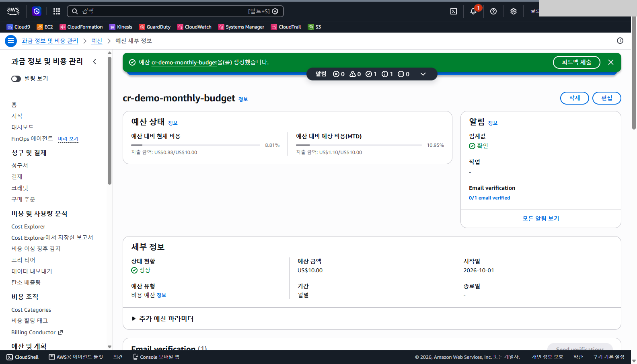Open Cost Explorer in the sidebar
This screenshot has height=364, width=637.
[x=28, y=226]
